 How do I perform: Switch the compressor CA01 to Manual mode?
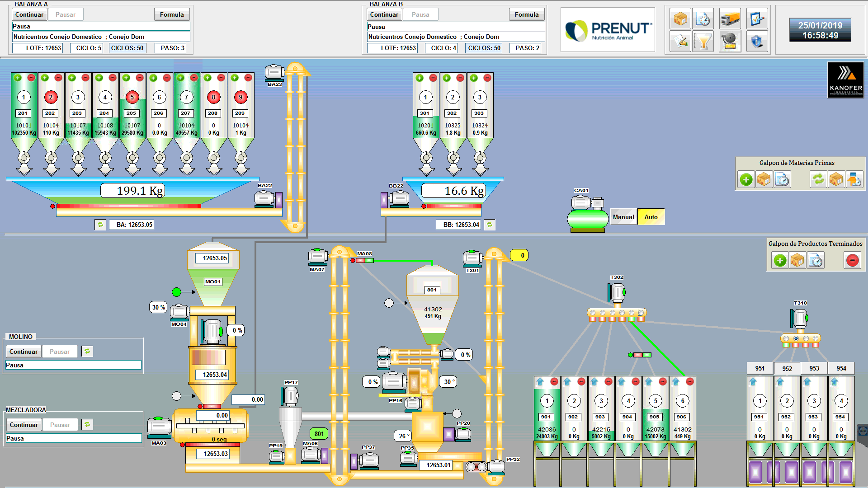[x=623, y=217]
